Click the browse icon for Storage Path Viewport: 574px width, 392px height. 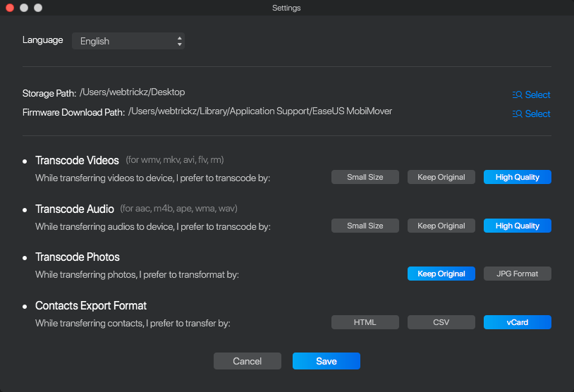[x=517, y=94]
